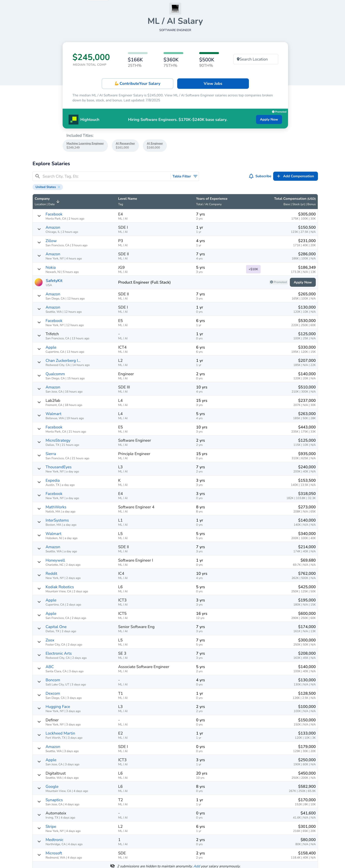This screenshot has width=345, height=868.
Task: Open the Capital One company link
Action: click(x=56, y=627)
